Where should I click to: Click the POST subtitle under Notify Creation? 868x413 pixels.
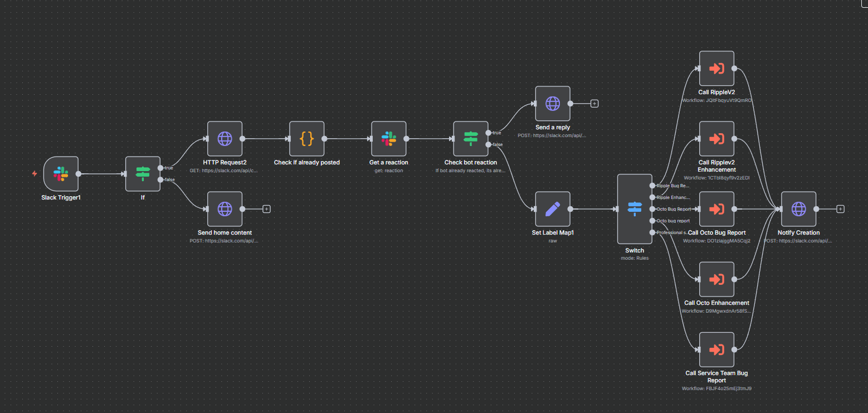pos(798,241)
